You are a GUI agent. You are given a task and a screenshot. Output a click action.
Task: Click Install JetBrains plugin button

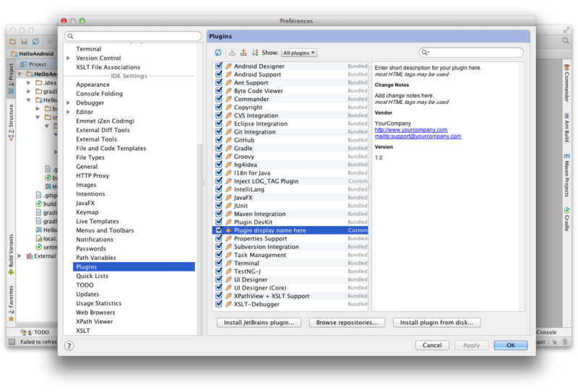click(259, 323)
